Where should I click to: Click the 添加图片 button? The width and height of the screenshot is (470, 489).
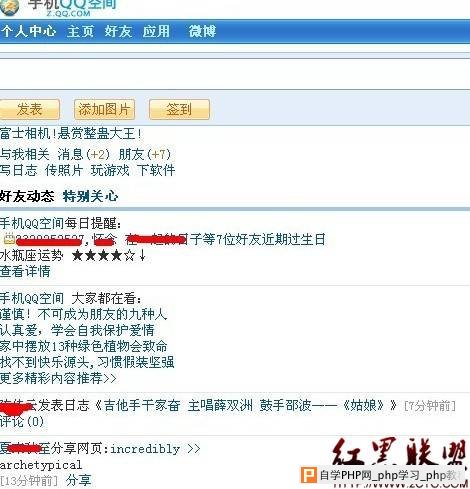coord(104,109)
